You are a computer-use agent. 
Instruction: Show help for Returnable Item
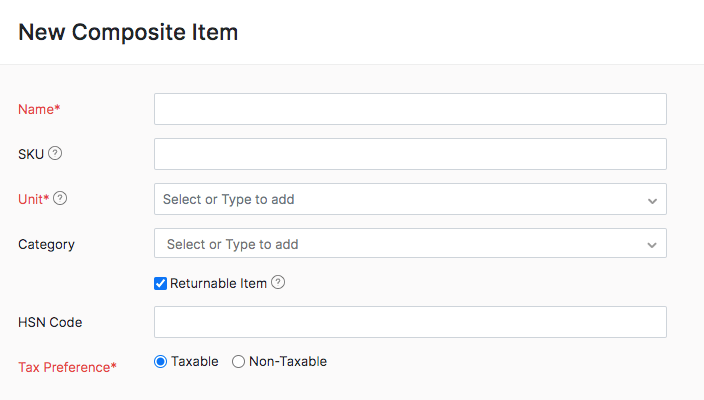click(x=278, y=282)
